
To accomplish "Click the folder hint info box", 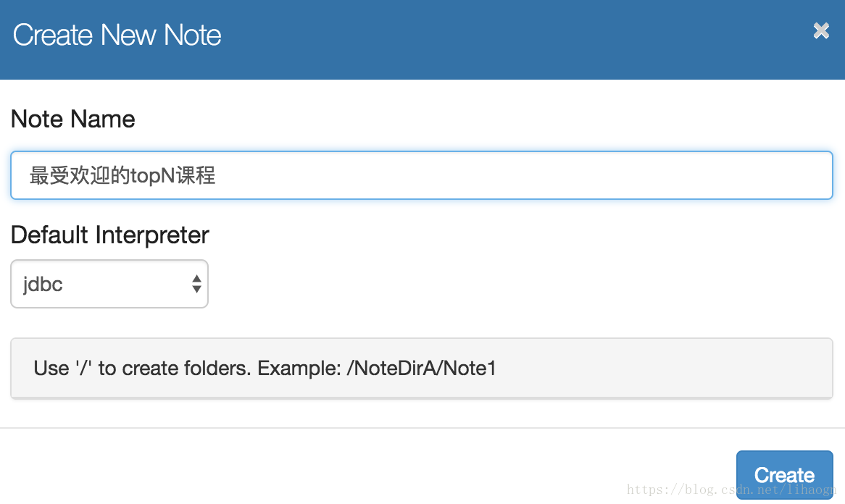I will click(x=422, y=369).
